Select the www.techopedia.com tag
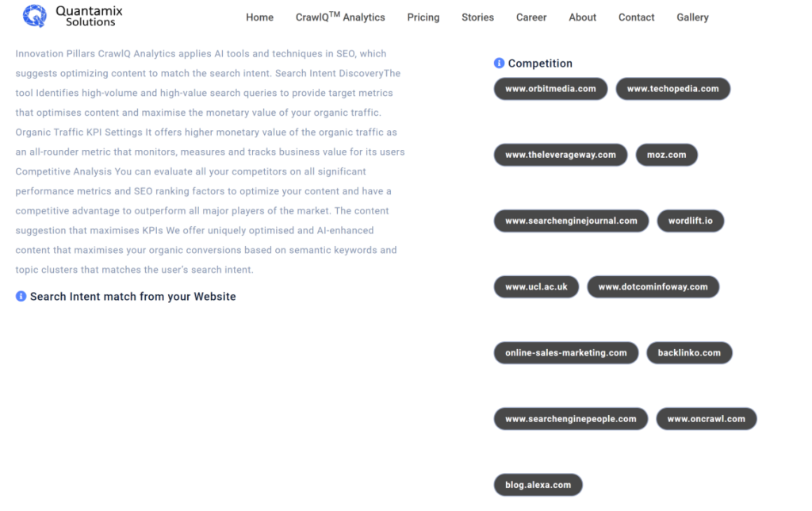This screenshot has width=812, height=511. click(672, 89)
